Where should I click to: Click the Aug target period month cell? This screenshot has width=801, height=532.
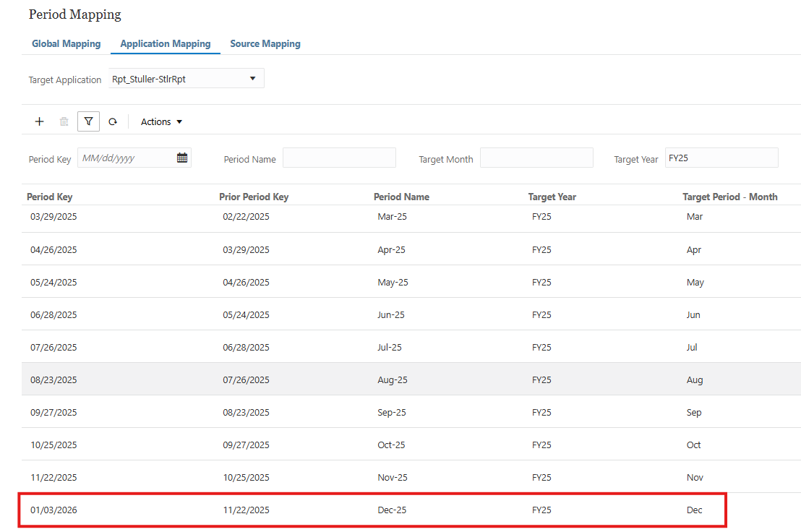coord(695,380)
